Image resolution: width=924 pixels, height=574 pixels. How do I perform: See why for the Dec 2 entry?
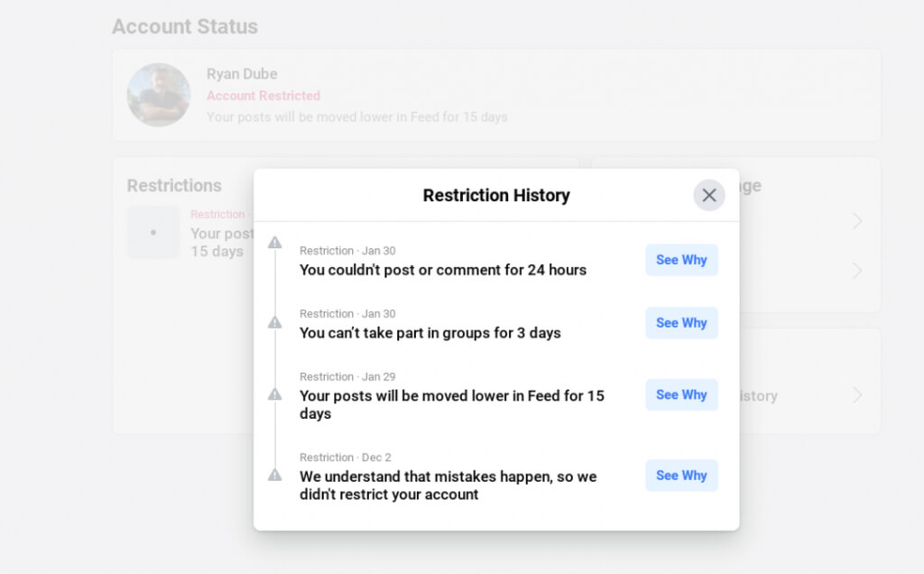[x=681, y=476]
